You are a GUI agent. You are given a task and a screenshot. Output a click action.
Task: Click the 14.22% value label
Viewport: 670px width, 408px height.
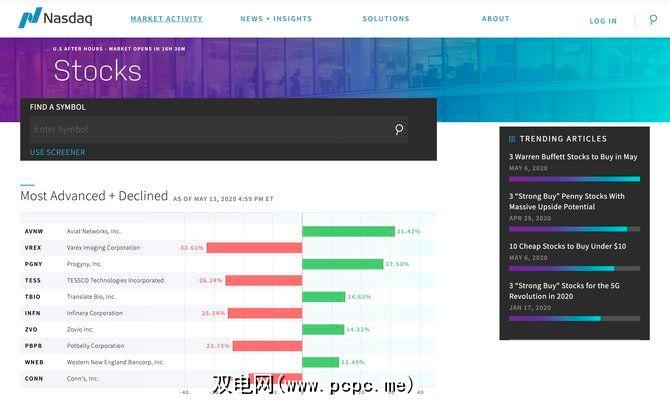(x=358, y=329)
